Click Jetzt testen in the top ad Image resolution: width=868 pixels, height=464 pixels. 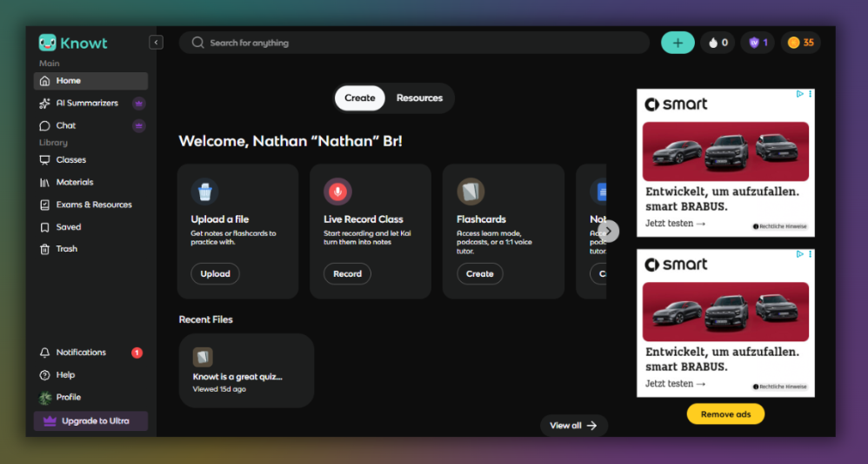click(x=676, y=224)
